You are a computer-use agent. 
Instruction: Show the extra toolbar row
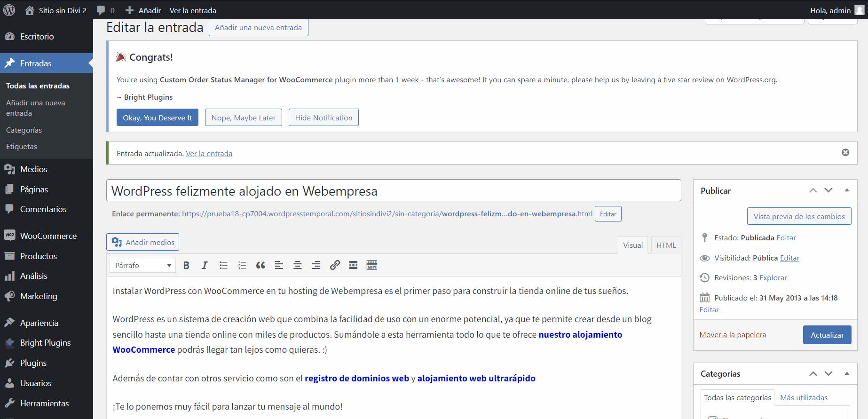tap(372, 265)
